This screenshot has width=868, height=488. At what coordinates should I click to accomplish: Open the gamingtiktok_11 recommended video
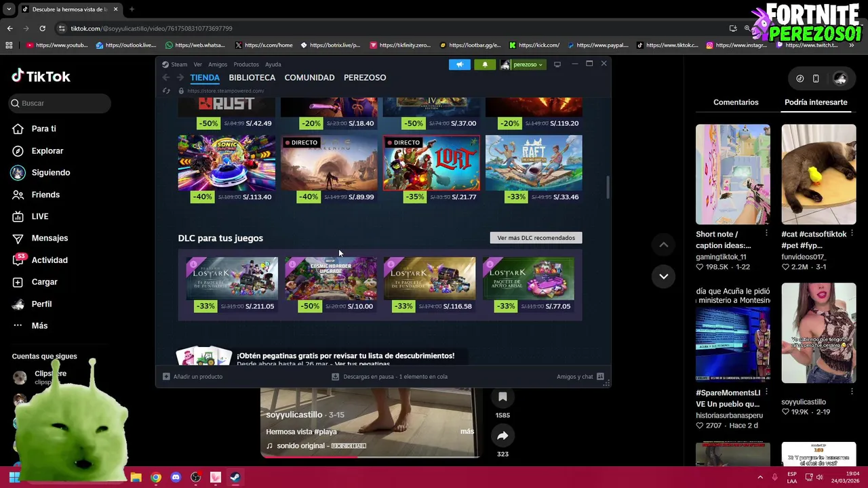click(x=733, y=174)
